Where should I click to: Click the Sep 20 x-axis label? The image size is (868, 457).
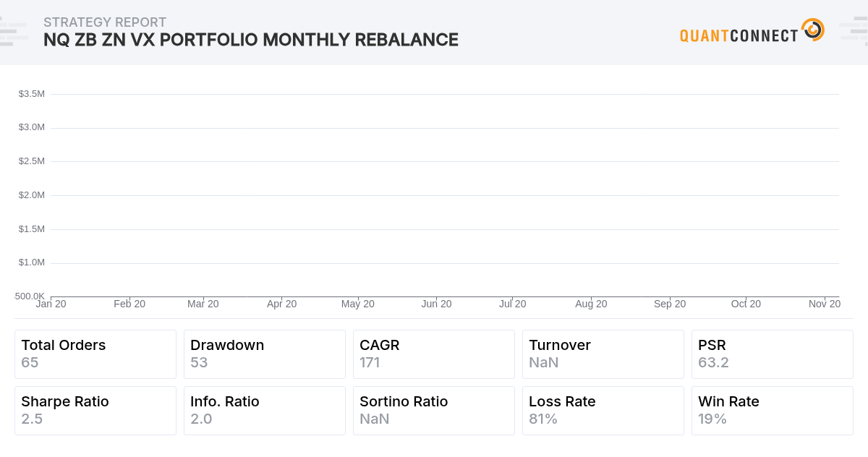point(670,304)
